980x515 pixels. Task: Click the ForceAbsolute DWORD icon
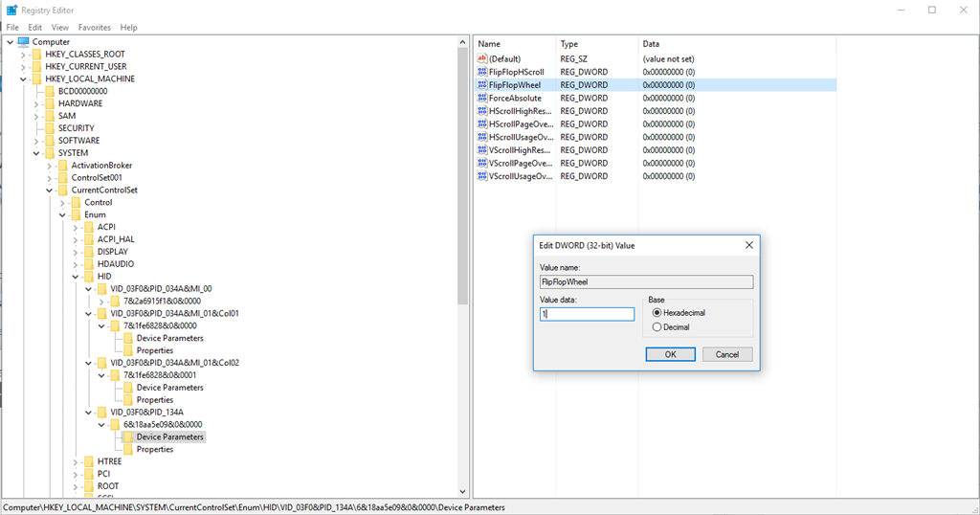(482, 99)
